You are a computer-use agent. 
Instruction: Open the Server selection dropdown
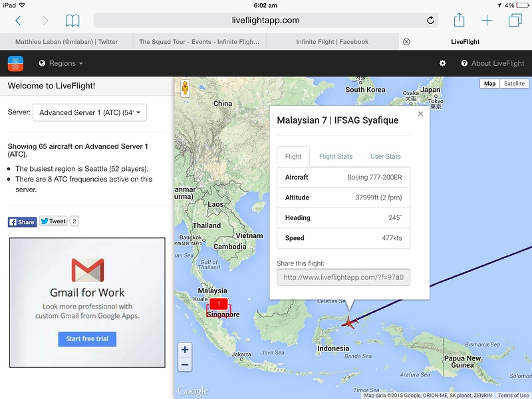pos(90,112)
